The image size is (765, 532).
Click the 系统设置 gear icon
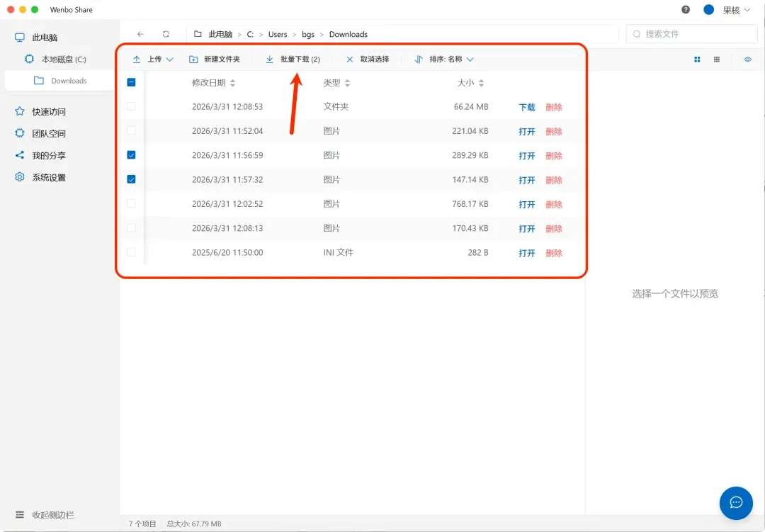20,176
